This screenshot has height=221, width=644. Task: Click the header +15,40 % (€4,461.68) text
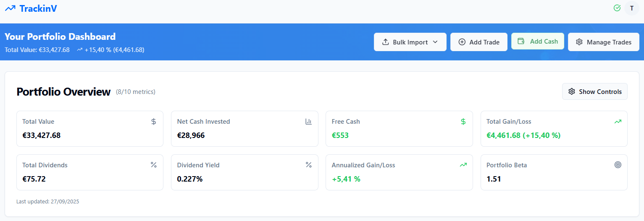point(115,49)
